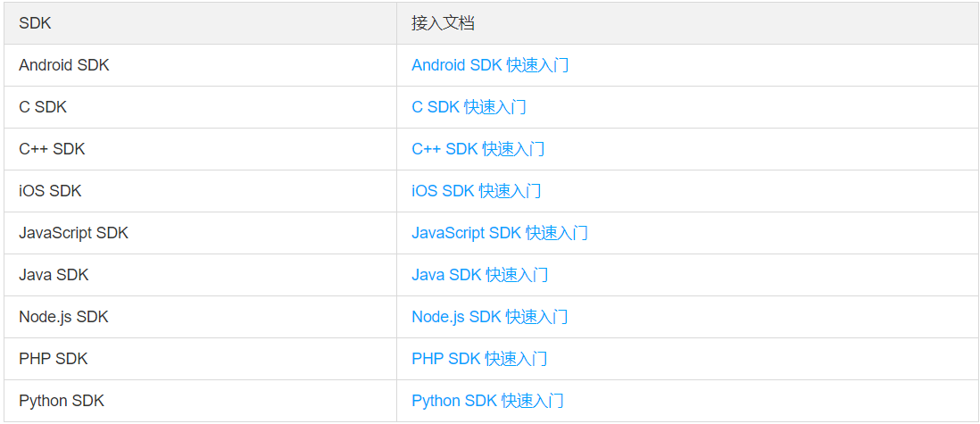Follow the iOS SDK 快速入门 link

[x=476, y=191]
